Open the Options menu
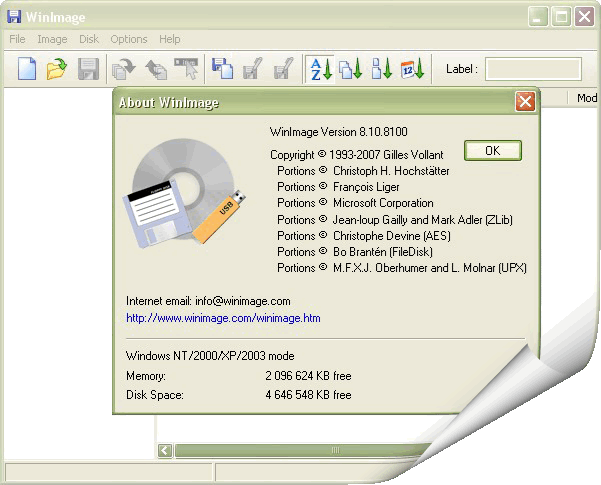This screenshot has height=485, width=601. (129, 39)
